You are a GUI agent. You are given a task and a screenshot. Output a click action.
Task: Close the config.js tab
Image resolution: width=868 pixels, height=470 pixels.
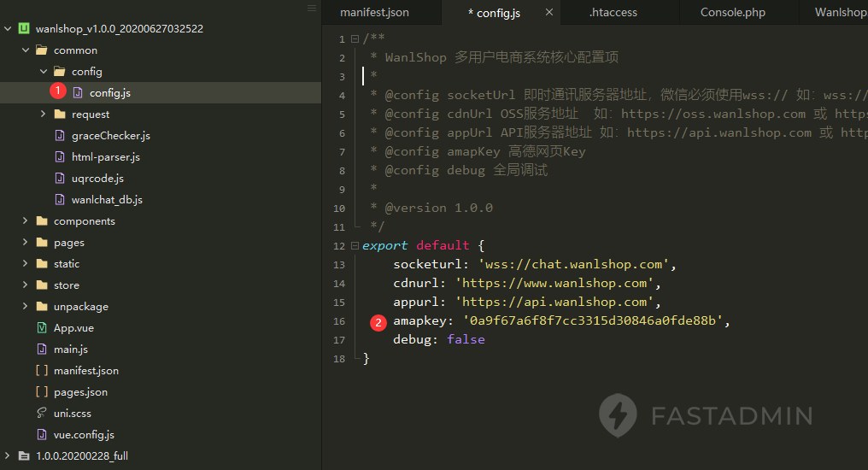tap(549, 12)
